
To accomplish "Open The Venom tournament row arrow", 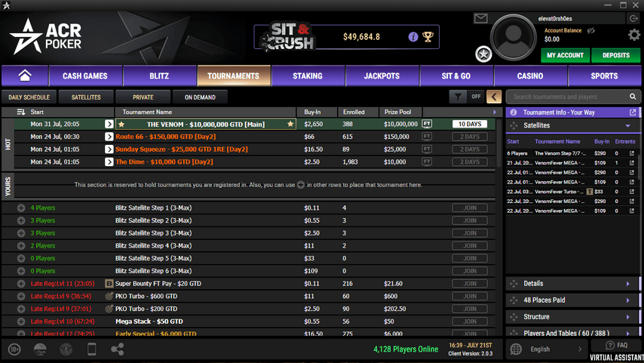I will (109, 125).
